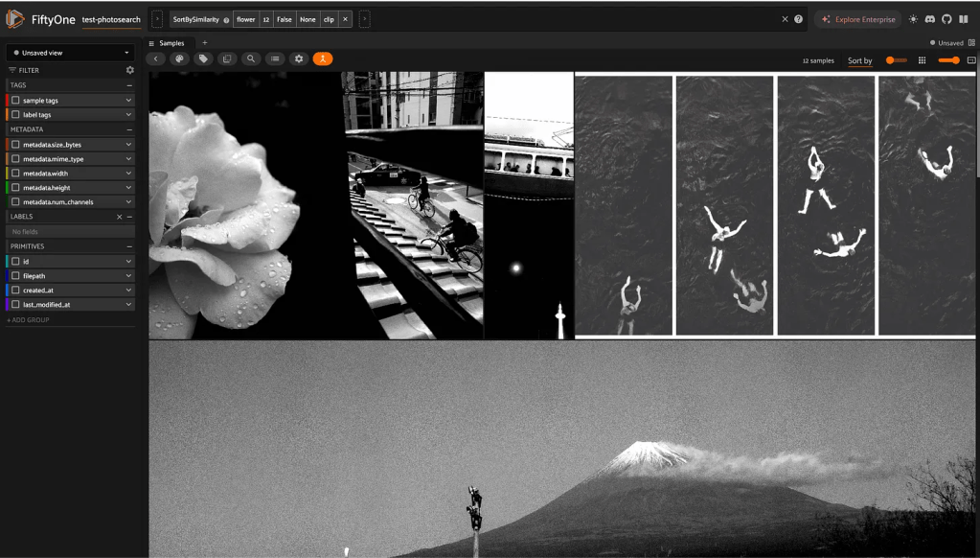Open the color scheme palette icon
This screenshot has height=558, width=980.
[x=179, y=58]
